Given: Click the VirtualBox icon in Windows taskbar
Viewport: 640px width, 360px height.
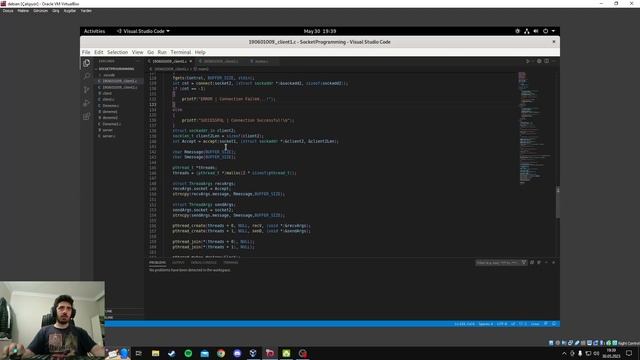Looking at the screenshot, I should 253,353.
